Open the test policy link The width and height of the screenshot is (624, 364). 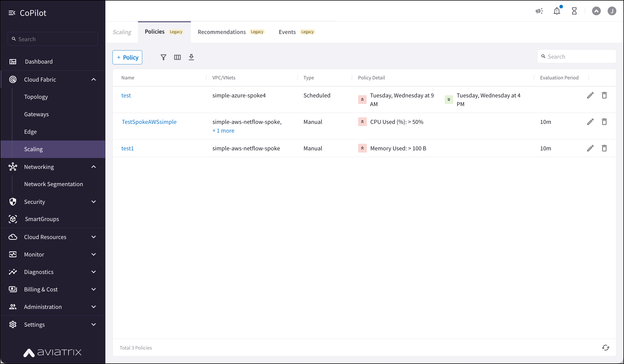tap(126, 95)
